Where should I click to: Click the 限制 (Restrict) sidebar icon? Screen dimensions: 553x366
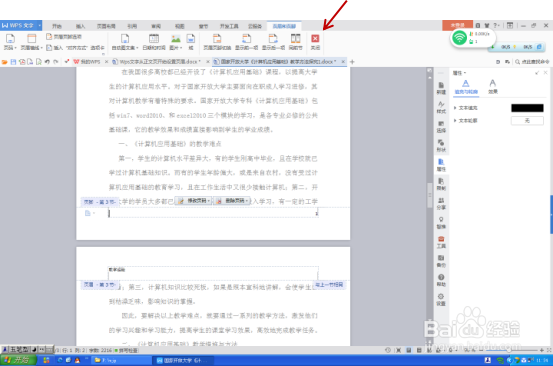(441, 184)
